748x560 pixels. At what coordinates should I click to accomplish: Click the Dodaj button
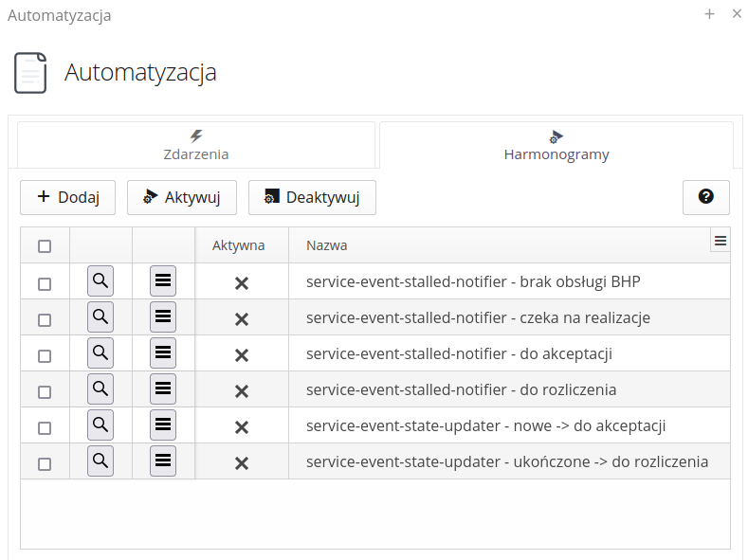[67, 197]
